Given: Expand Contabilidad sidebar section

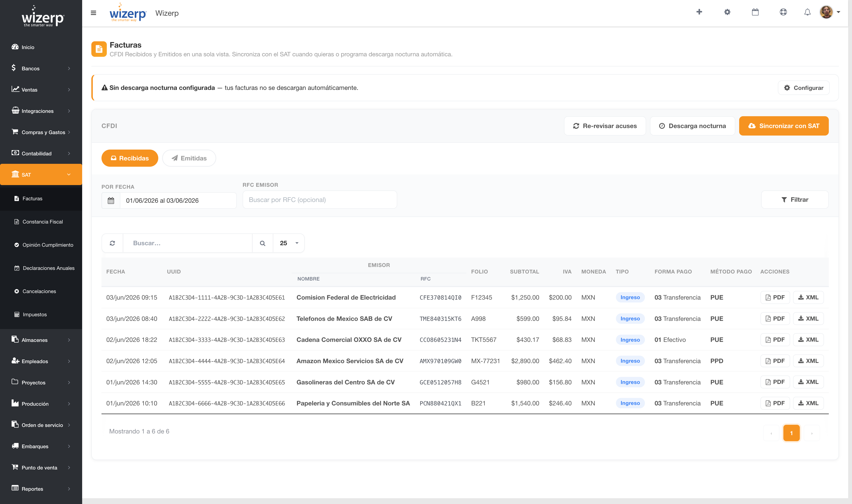Looking at the screenshot, I should 41,153.
